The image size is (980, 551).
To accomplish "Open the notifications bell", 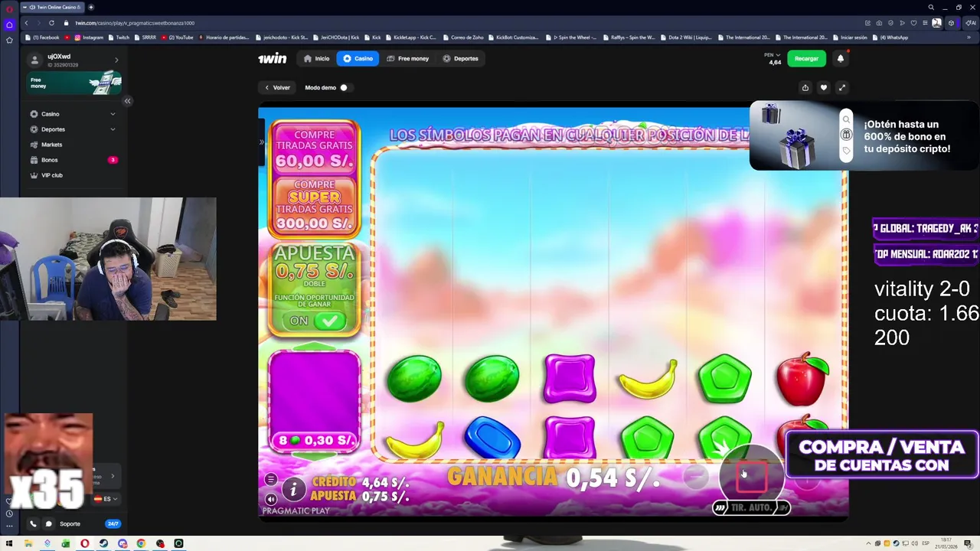I will click(x=841, y=59).
